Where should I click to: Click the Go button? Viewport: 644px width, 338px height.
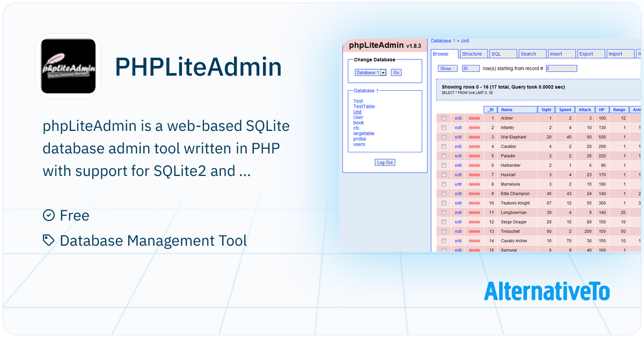[396, 72]
